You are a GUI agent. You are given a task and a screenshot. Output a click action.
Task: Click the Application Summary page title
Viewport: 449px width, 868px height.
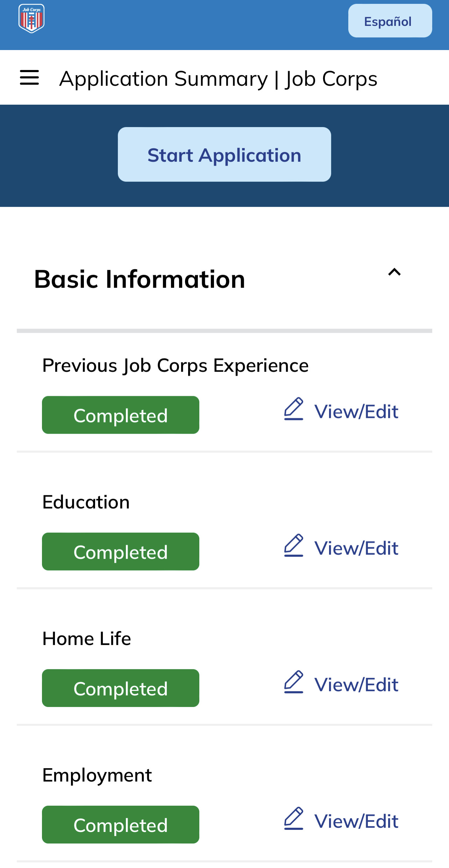(x=218, y=79)
